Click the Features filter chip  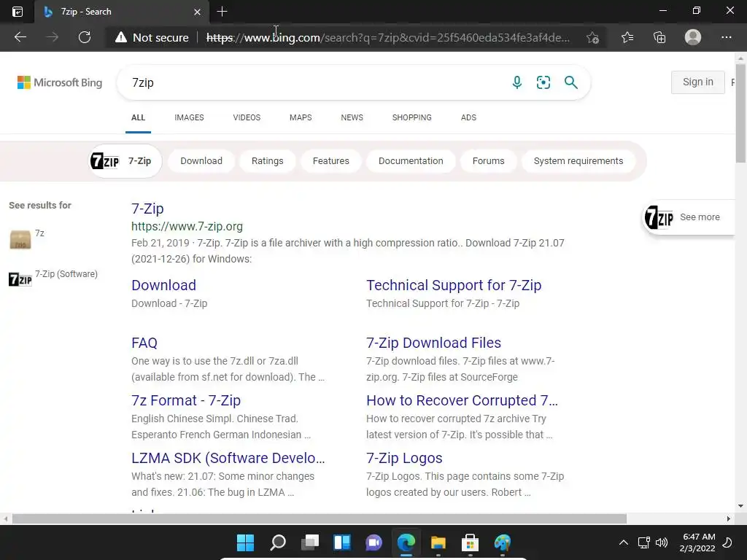[x=331, y=161]
